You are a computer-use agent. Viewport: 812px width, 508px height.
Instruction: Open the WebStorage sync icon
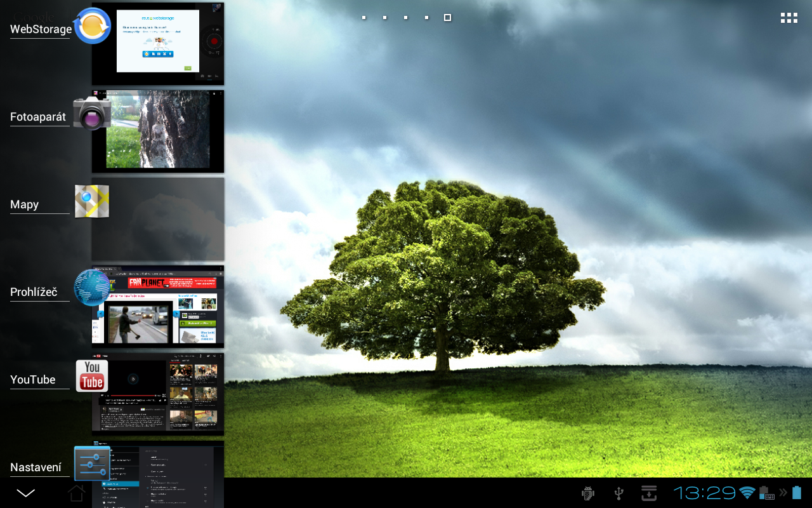(x=92, y=25)
